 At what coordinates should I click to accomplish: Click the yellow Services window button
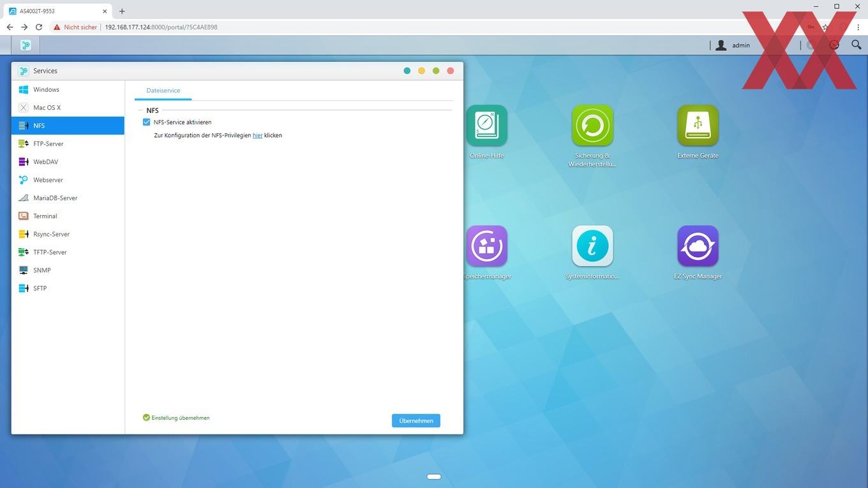pos(421,71)
